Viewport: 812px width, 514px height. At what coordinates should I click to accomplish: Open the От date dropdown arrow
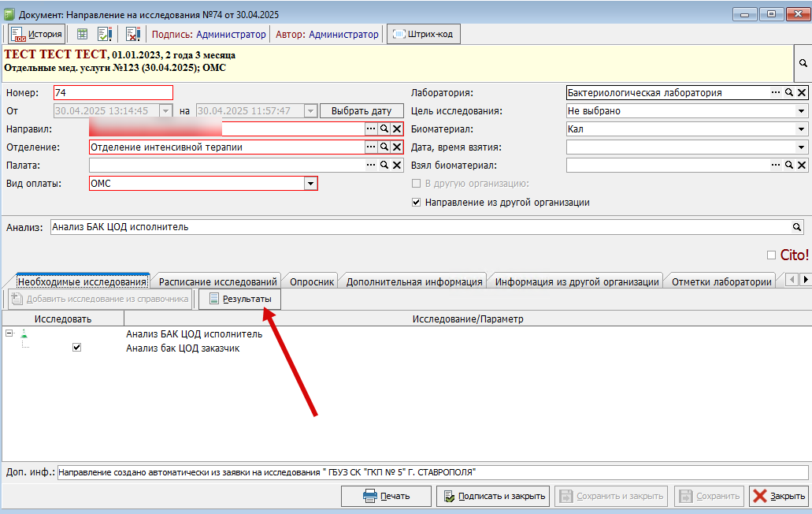pos(165,111)
